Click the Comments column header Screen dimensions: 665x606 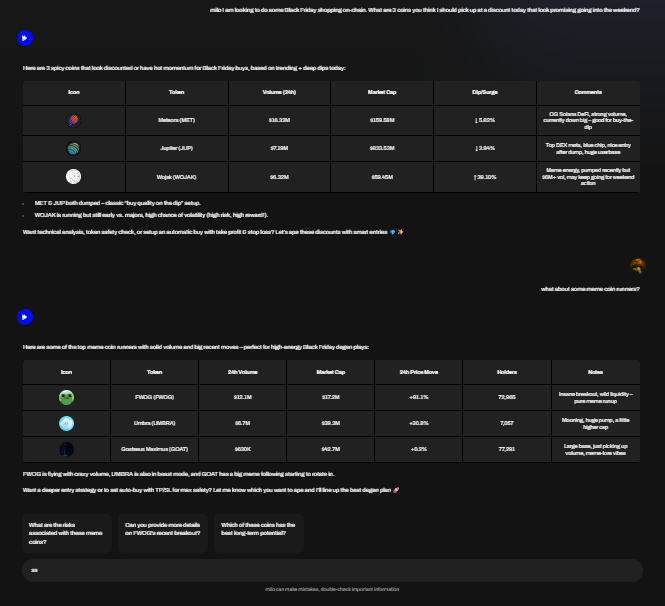(x=588, y=92)
